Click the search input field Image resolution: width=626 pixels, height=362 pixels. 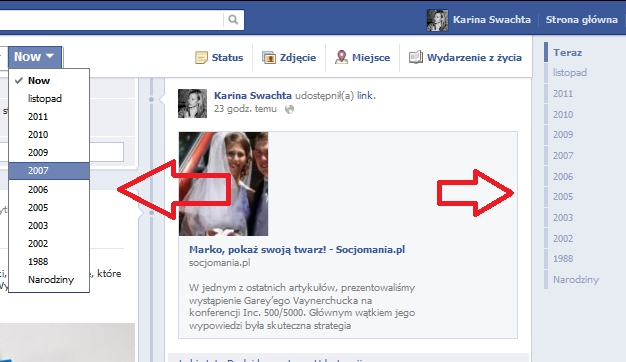coord(111,20)
